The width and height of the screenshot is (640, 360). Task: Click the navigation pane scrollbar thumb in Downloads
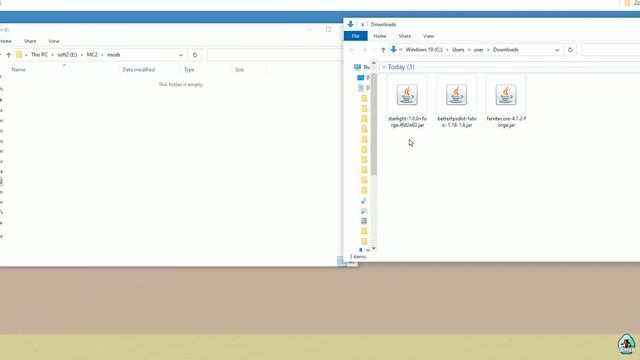pyautogui.click(x=373, y=124)
